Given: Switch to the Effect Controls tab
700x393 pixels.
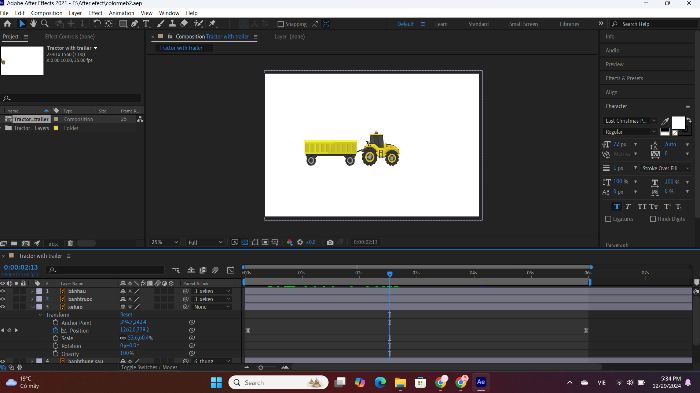Looking at the screenshot, I should coord(70,37).
